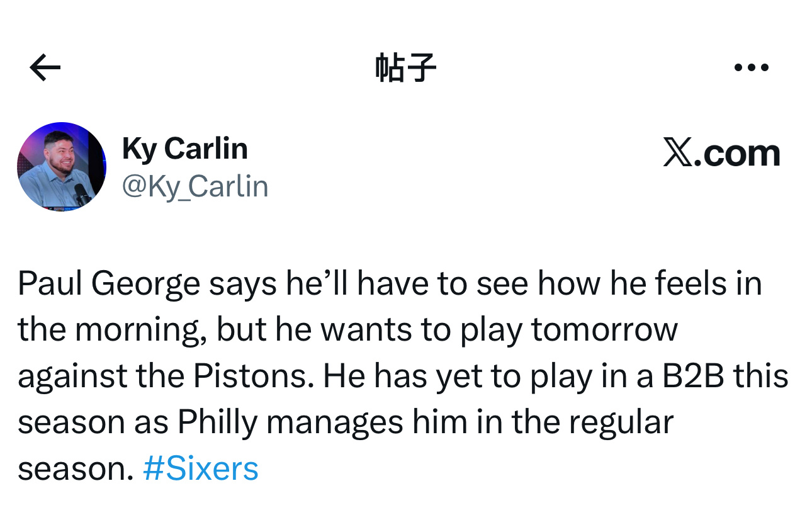Image resolution: width=812 pixels, height=527 pixels.
Task: Click the word "tomorrow" in the post
Action: [605, 330]
